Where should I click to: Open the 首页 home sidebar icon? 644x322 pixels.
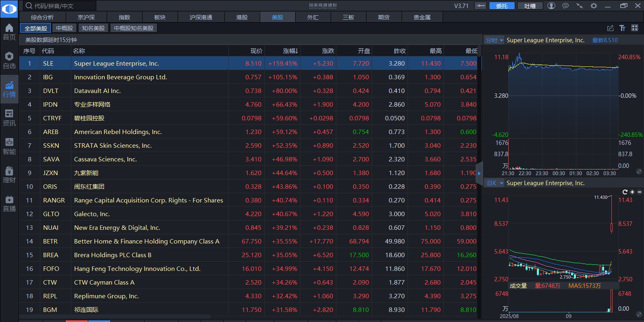(9, 31)
